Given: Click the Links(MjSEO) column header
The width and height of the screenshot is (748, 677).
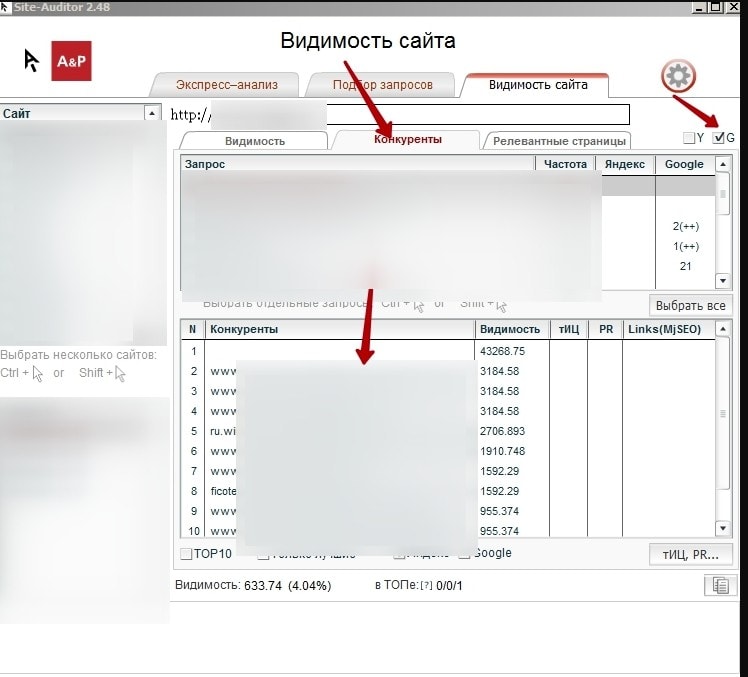Looking at the screenshot, I should click(x=669, y=329).
